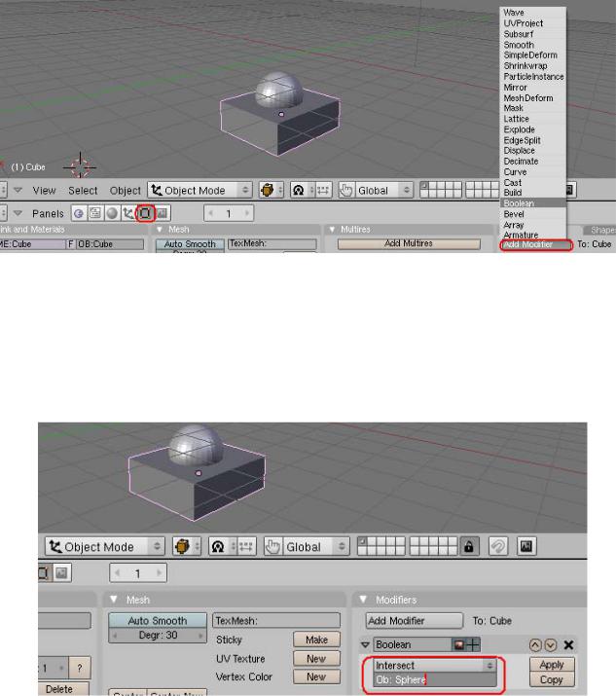The height and width of the screenshot is (696, 616).
Task: Choose Bevel from modifier list
Action: pos(533,214)
